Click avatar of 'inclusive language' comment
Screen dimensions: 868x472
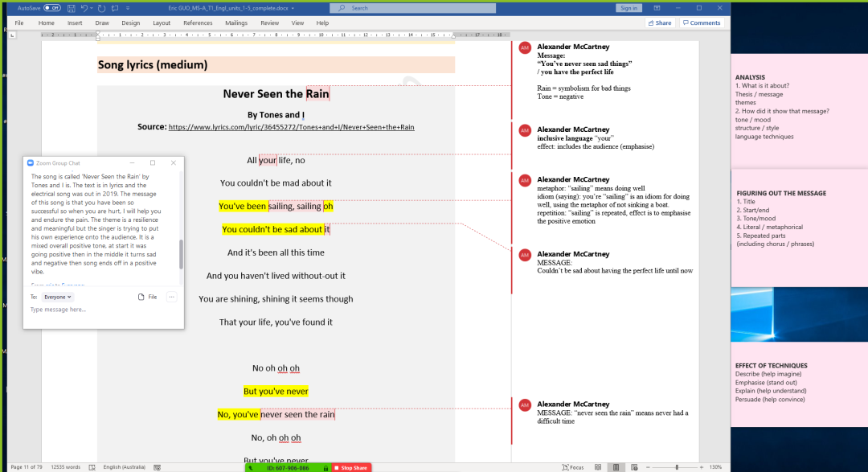point(525,130)
